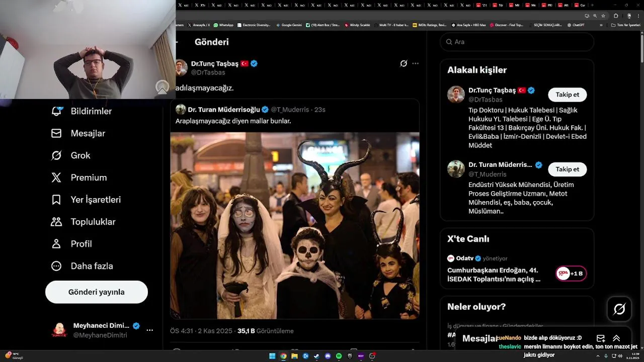644x362 pixels.
Task: Click the Ara search input field
Action: coord(517,42)
